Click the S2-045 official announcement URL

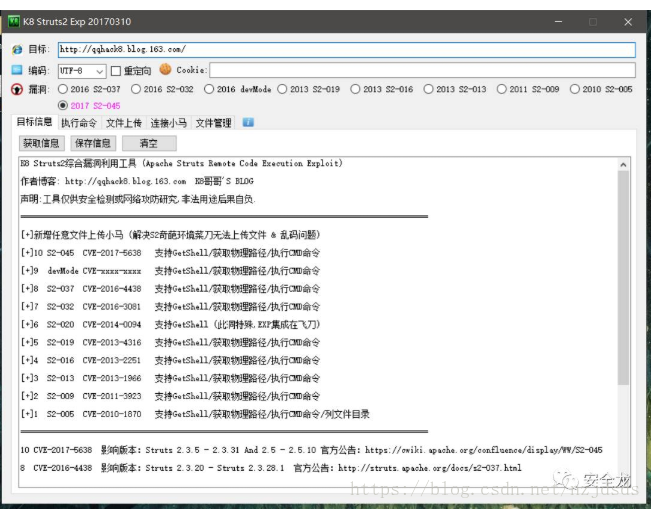pos(484,450)
